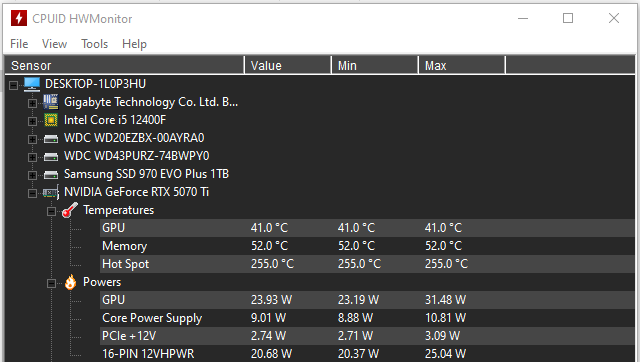Select the DESKTOP-1L0P3HU tree label
The width and height of the screenshot is (640, 362).
(95, 84)
